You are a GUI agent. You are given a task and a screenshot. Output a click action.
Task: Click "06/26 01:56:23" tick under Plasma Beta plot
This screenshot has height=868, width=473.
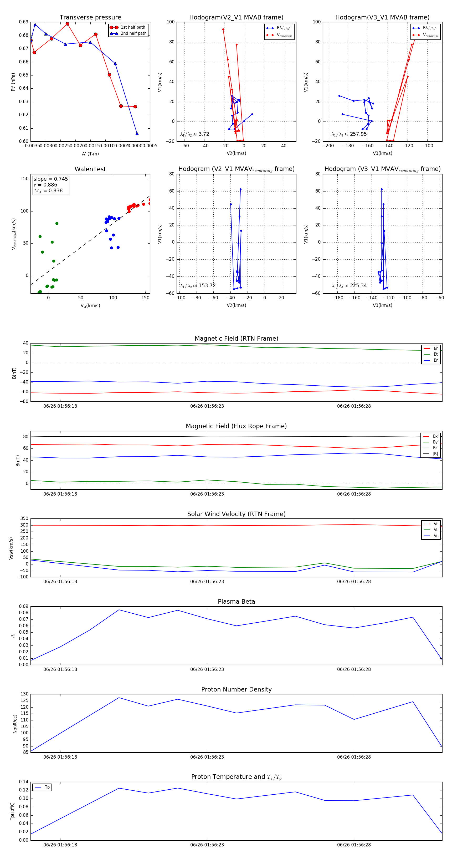click(x=207, y=669)
